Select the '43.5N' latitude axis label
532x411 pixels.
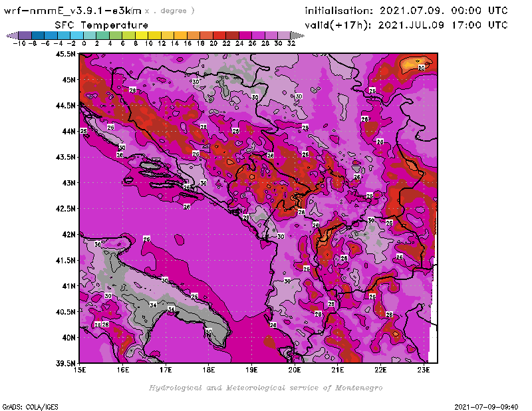(65, 157)
